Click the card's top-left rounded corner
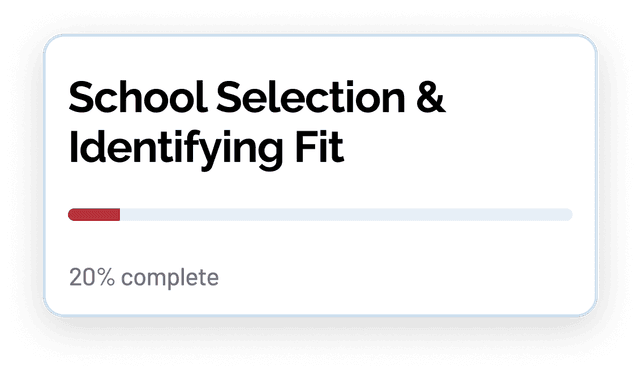Image resolution: width=640 pixels, height=369 pixels. click(x=50, y=41)
